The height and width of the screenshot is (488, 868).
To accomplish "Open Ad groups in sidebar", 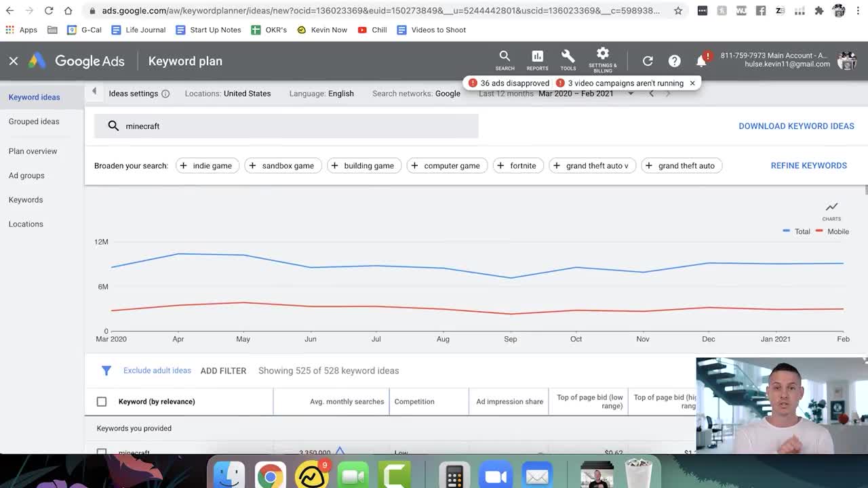I will (26, 176).
